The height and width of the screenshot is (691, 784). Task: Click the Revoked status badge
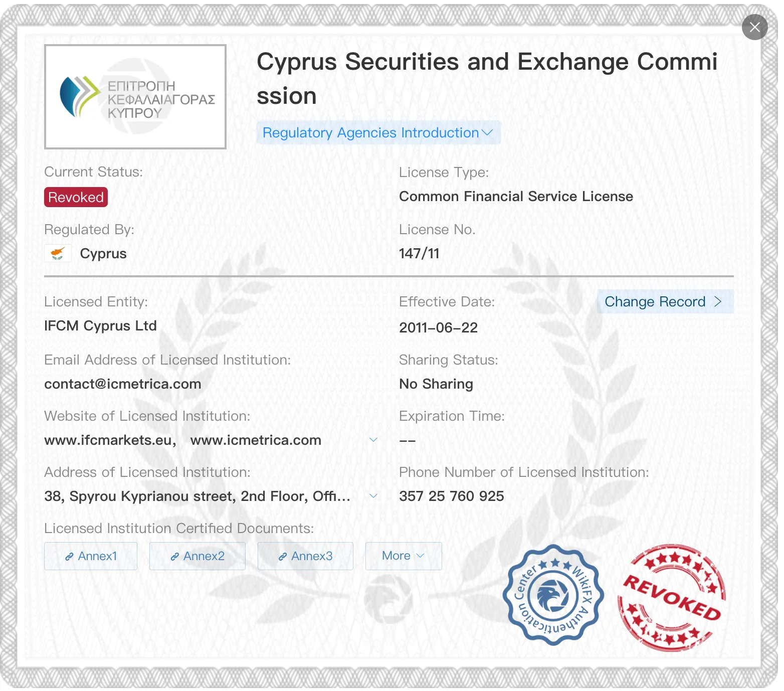(76, 197)
